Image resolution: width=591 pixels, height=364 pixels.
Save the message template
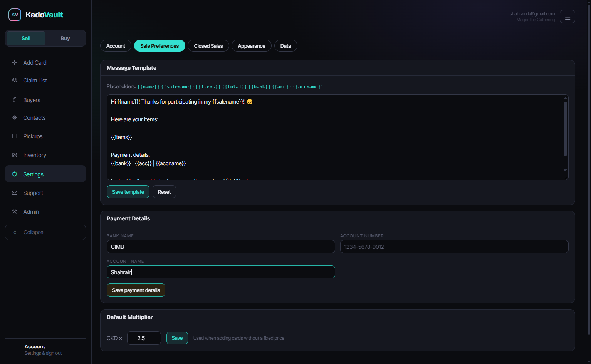pyautogui.click(x=128, y=192)
